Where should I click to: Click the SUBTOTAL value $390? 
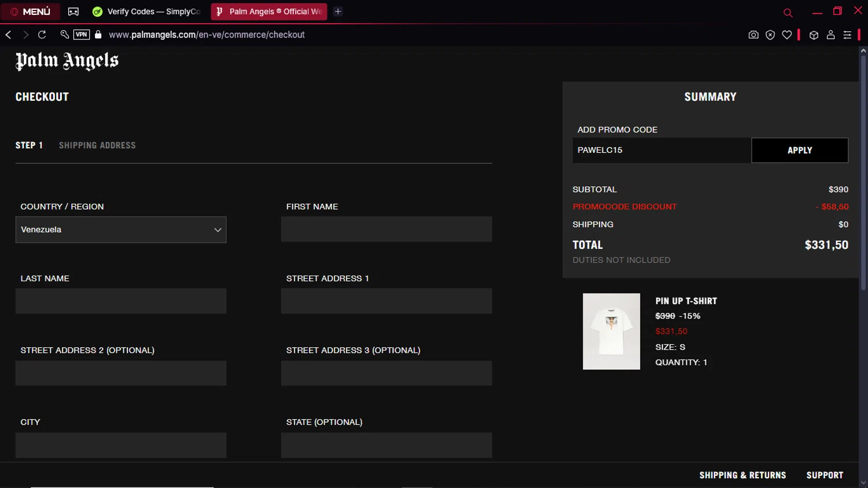838,189
